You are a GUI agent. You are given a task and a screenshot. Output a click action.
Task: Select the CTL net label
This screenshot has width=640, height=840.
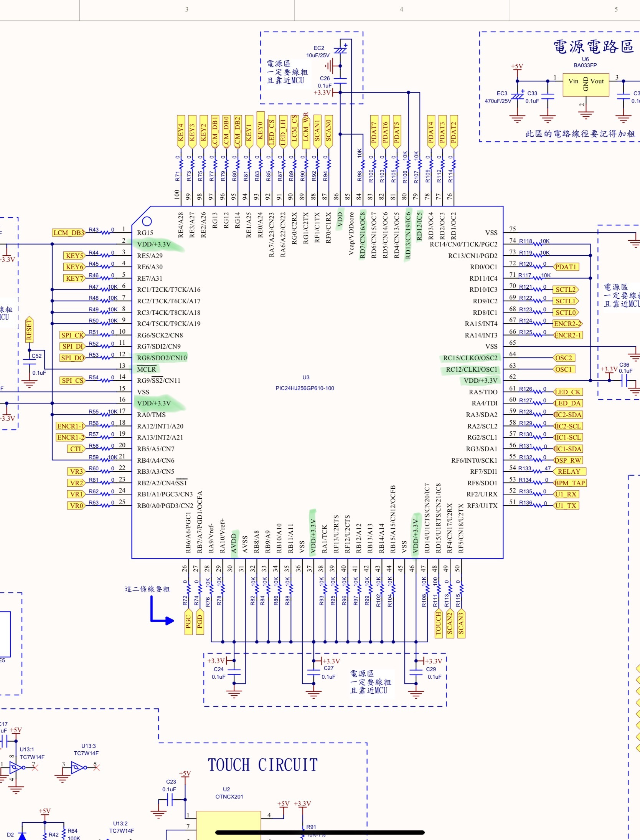click(x=76, y=449)
